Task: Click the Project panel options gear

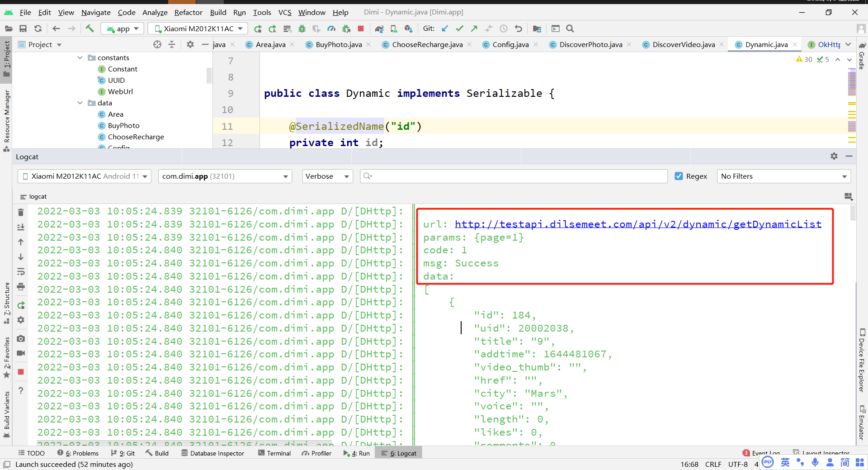Action: coord(190,44)
